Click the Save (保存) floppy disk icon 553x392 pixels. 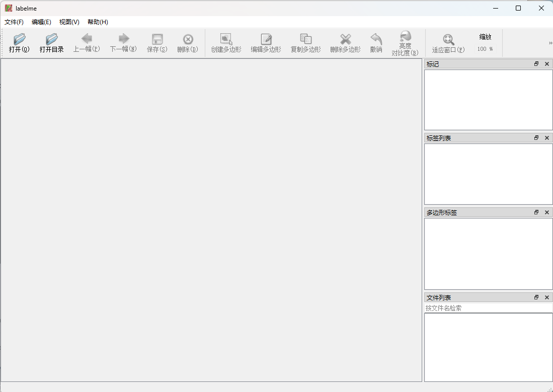coord(157,39)
